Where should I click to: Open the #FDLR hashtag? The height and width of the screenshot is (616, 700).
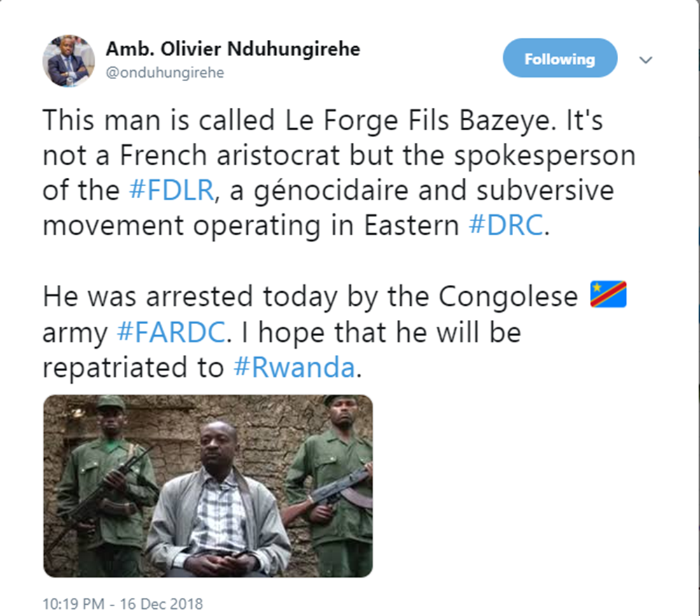coord(171,191)
